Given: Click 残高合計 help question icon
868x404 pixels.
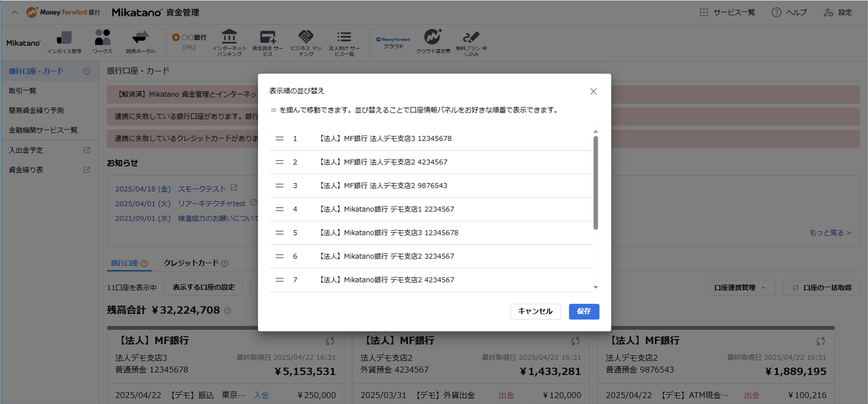Looking at the screenshot, I should pyautogui.click(x=228, y=311).
